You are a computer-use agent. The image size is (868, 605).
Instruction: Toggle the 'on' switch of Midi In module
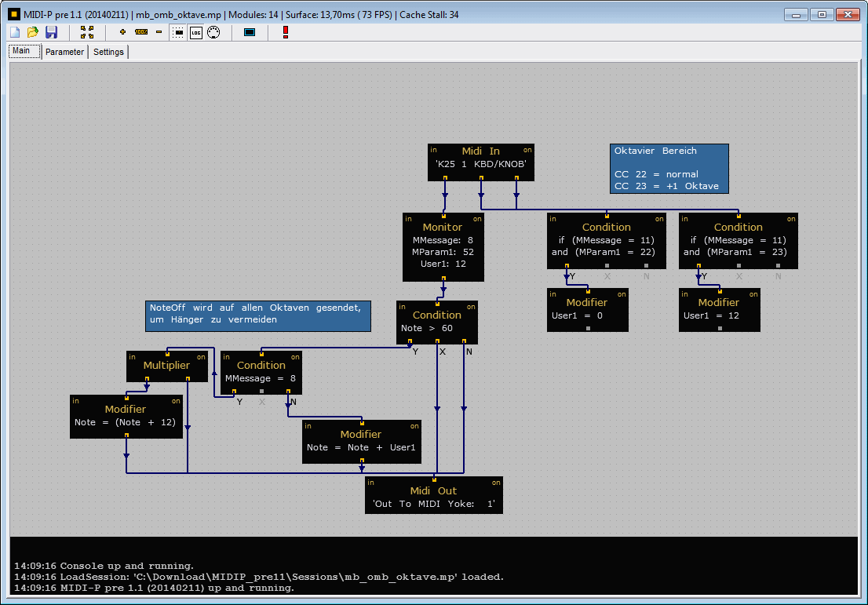coord(527,150)
